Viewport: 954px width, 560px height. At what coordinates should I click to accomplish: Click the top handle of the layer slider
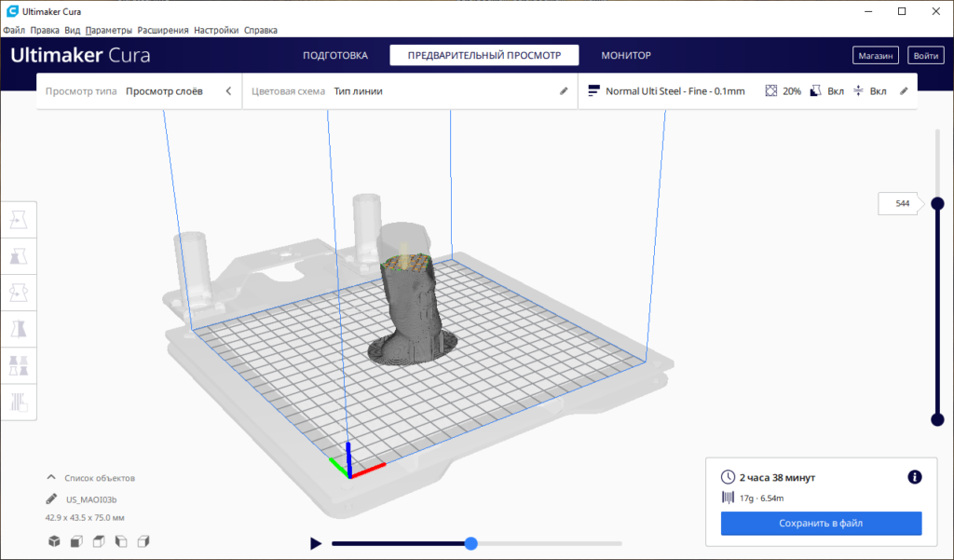(x=937, y=203)
